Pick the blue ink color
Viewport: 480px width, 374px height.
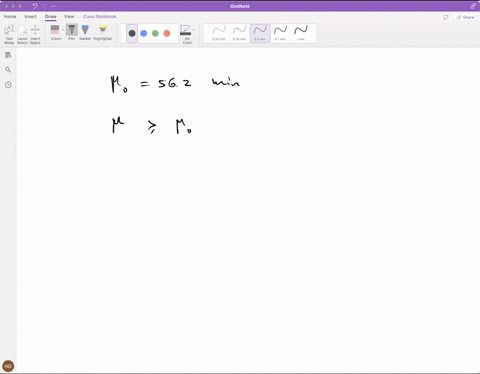click(144, 33)
